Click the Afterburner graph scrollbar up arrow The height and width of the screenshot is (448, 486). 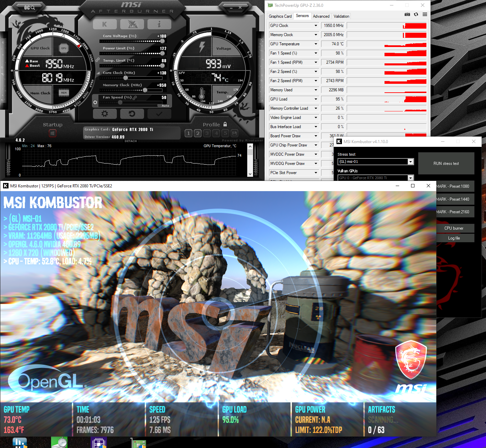pos(250,146)
